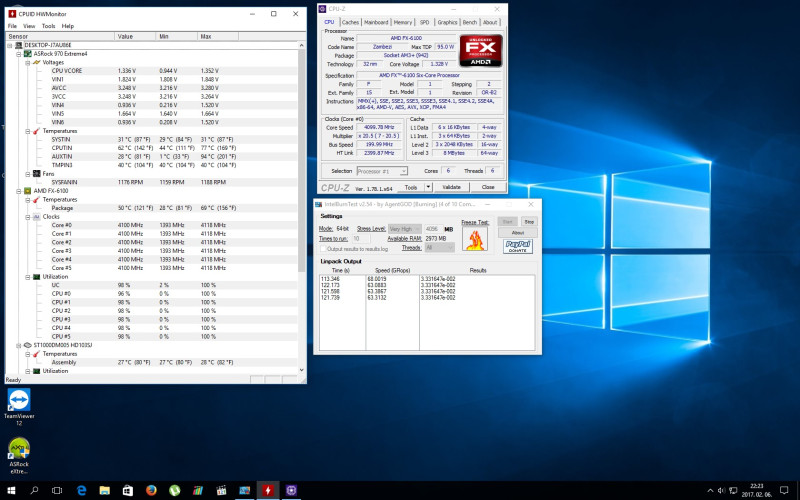
Task: Open the Tools dropdown arrow in CPU-Z
Action: click(x=429, y=187)
